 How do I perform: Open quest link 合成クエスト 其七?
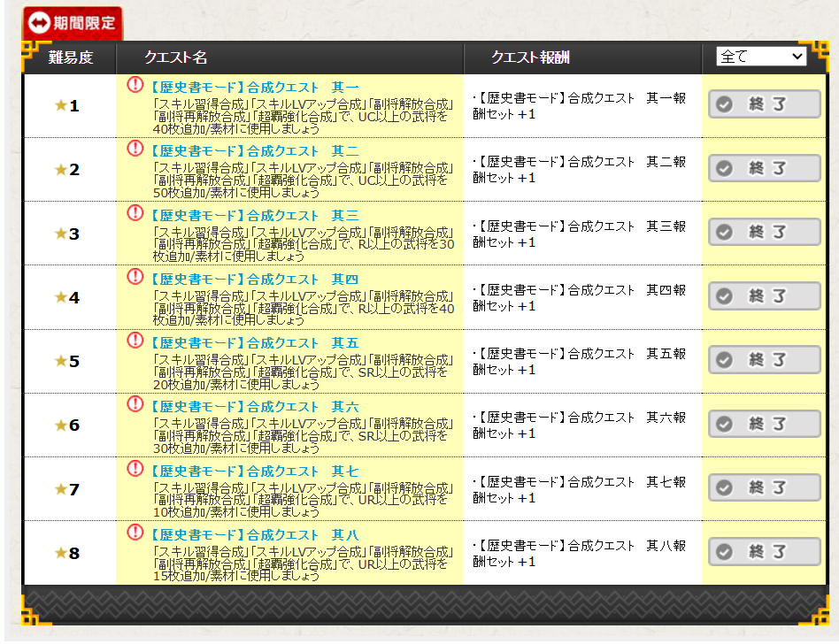[x=253, y=471]
